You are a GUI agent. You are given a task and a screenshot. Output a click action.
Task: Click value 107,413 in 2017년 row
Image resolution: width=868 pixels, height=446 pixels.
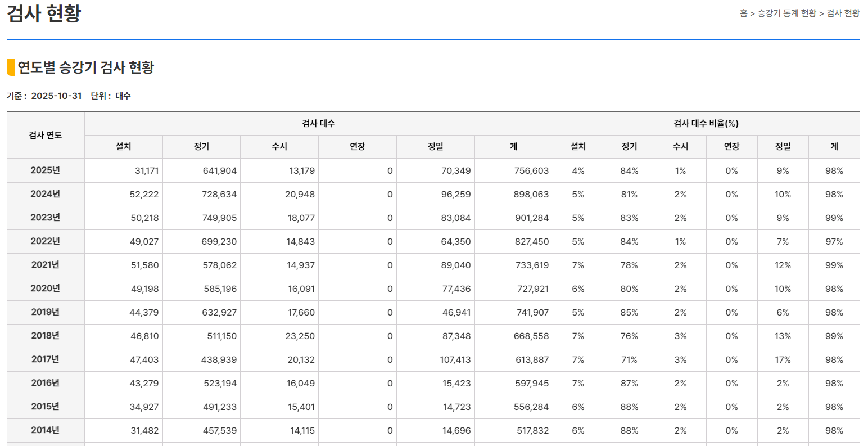pyautogui.click(x=455, y=360)
